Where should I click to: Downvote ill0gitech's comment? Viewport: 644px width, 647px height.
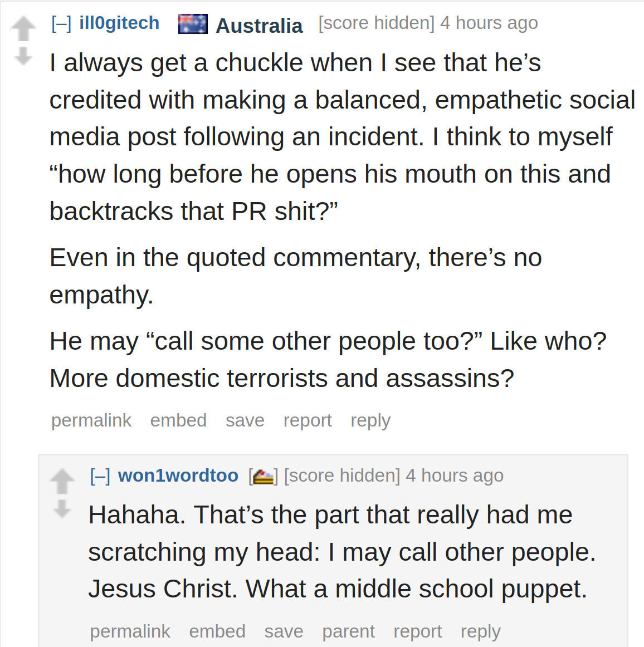[23, 56]
